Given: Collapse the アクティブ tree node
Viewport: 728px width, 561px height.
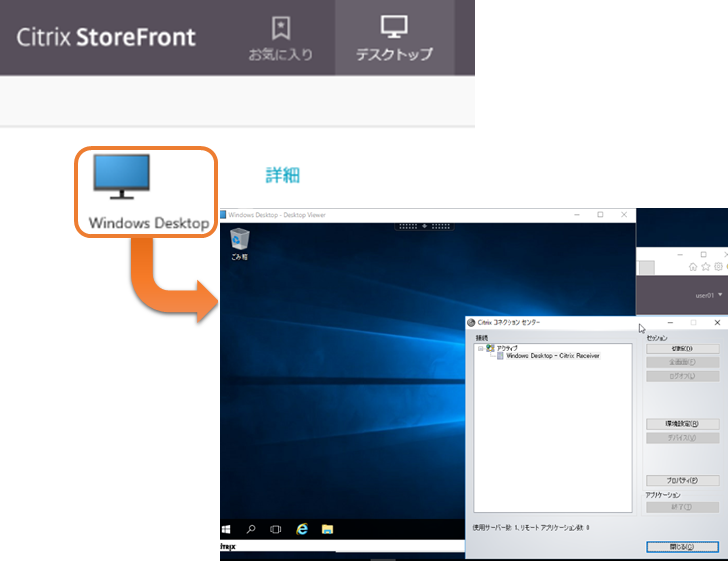Looking at the screenshot, I should (480, 348).
